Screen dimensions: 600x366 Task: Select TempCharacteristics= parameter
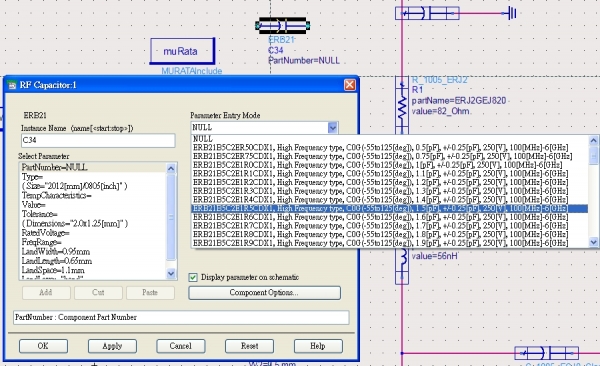coord(93,196)
